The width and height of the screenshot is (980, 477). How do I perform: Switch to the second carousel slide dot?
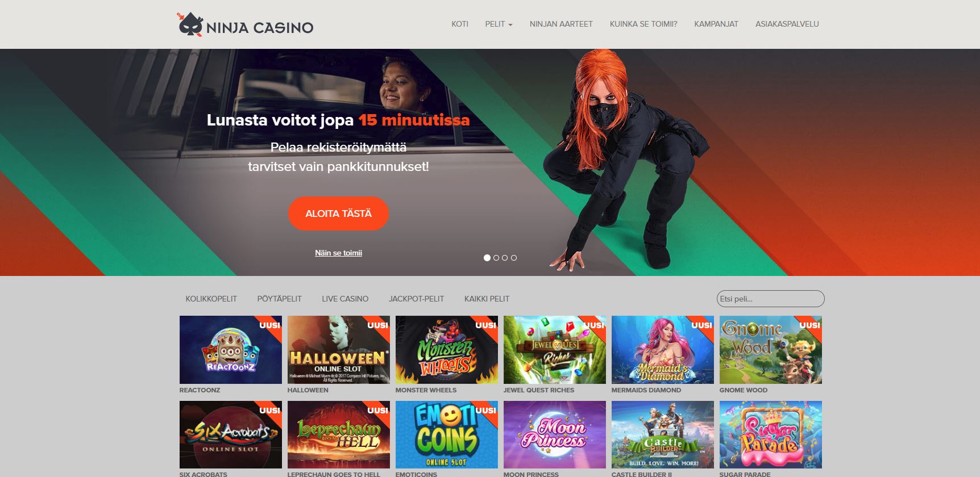pyautogui.click(x=496, y=258)
